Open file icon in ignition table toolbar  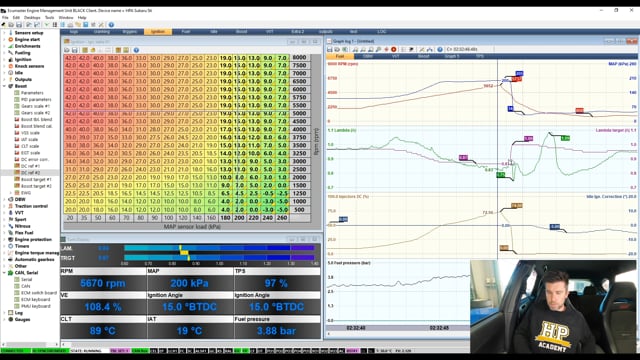(67, 50)
